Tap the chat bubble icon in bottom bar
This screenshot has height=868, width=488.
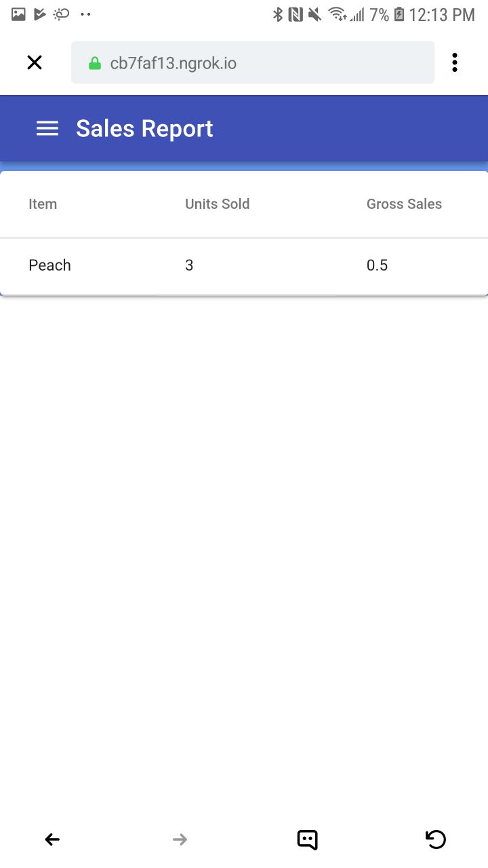tap(307, 840)
